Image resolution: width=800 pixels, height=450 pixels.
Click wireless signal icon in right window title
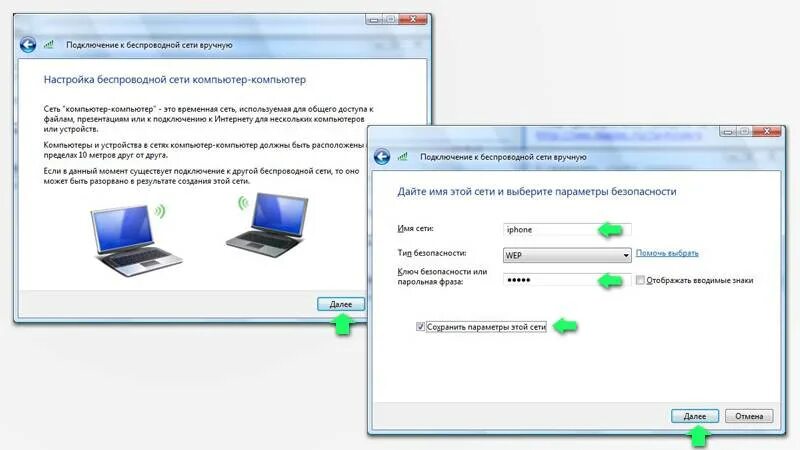(x=403, y=157)
